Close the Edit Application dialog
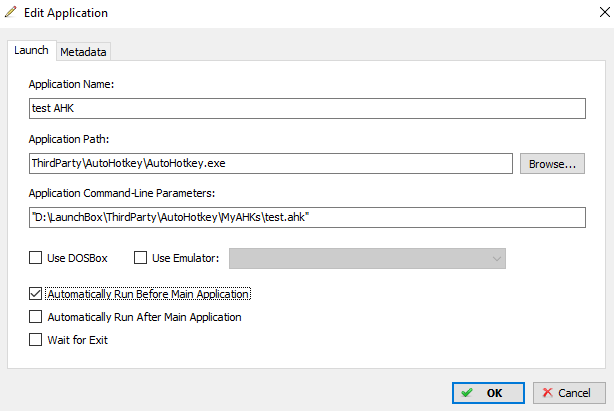 pos(605,13)
